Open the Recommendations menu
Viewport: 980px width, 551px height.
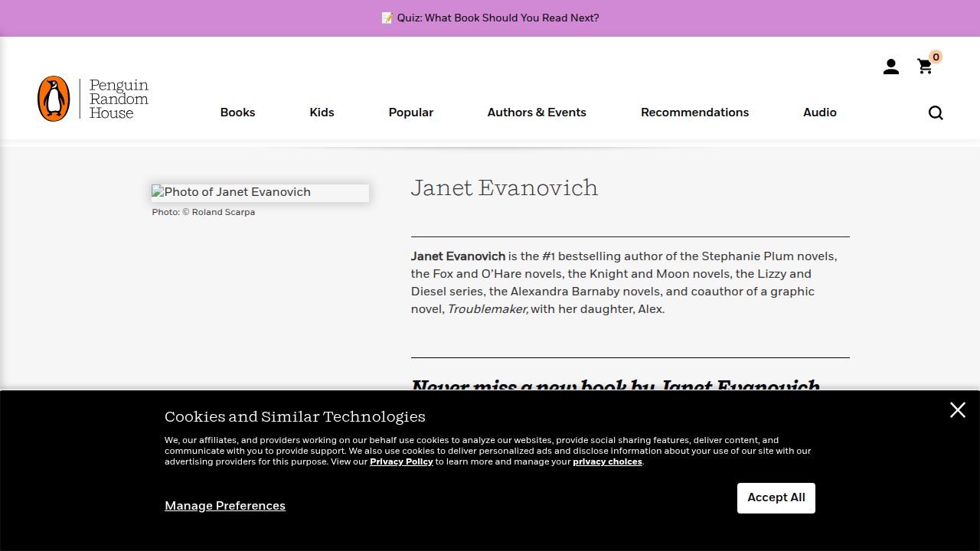[x=695, y=112]
